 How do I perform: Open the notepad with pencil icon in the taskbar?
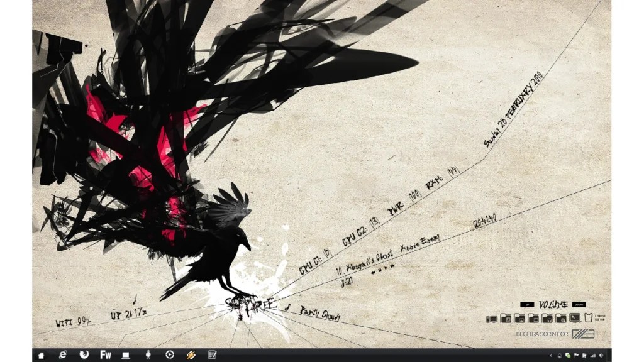pos(213,355)
